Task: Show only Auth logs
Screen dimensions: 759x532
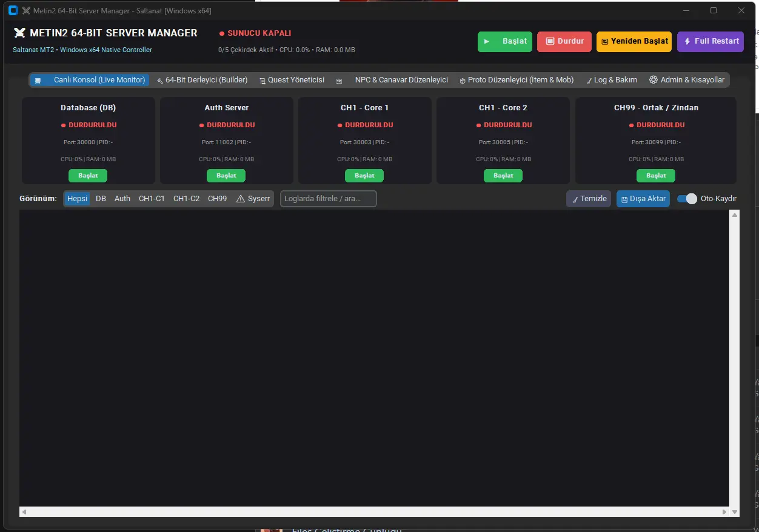Action: point(122,199)
